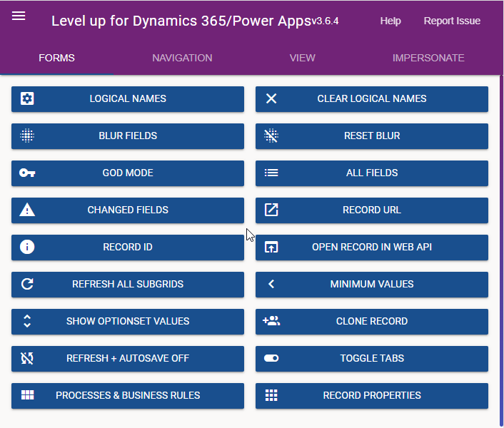Open the Help link
Screen dimensions: 504x428
coord(390,21)
